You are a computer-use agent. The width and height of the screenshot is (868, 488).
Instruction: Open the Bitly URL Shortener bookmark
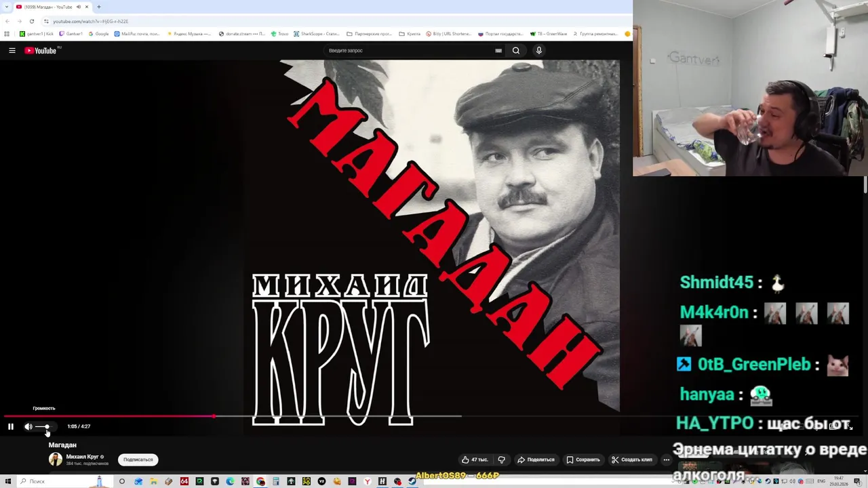(448, 34)
